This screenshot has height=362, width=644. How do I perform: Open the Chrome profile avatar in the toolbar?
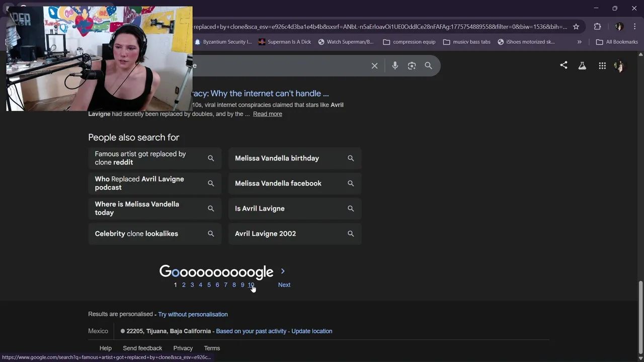[x=619, y=27]
